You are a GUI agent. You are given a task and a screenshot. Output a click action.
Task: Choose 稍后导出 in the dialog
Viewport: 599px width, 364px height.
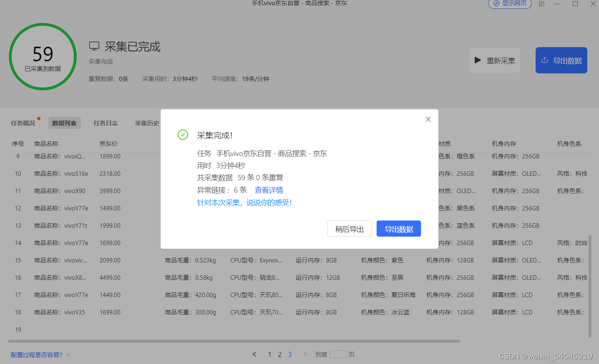[350, 229]
